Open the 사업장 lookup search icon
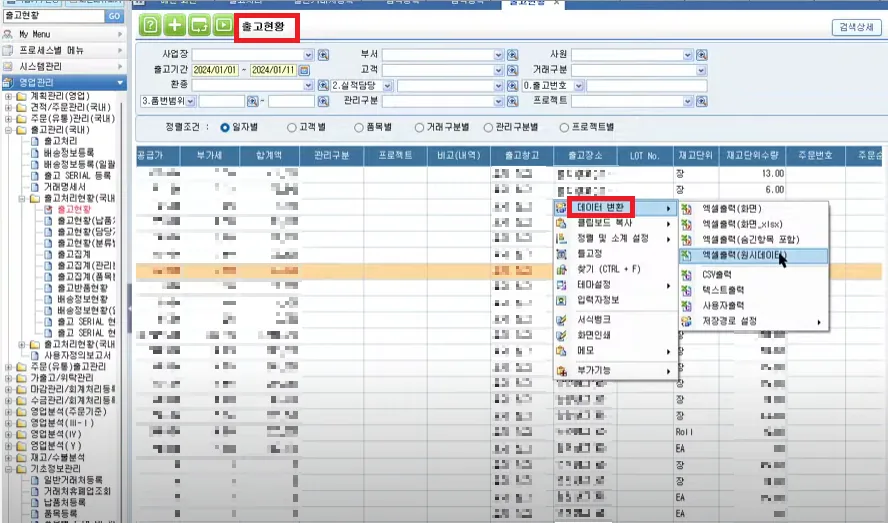The width and height of the screenshot is (888, 523). 323,55
